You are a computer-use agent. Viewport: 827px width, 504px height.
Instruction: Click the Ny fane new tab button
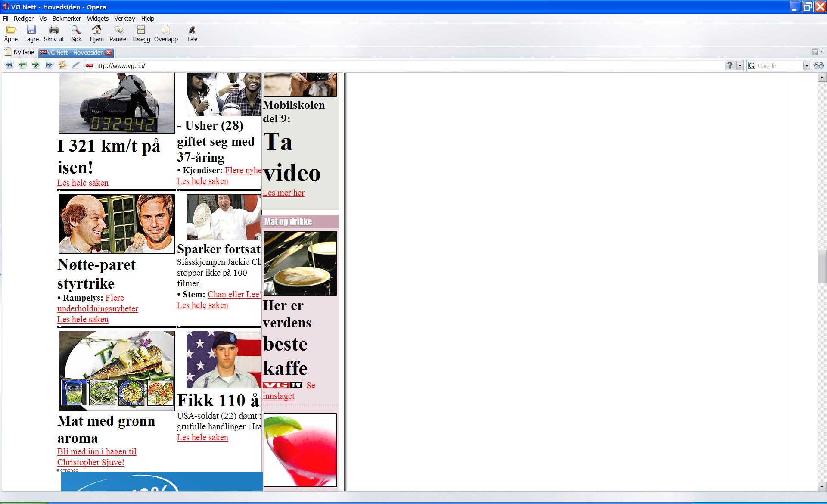(19, 52)
